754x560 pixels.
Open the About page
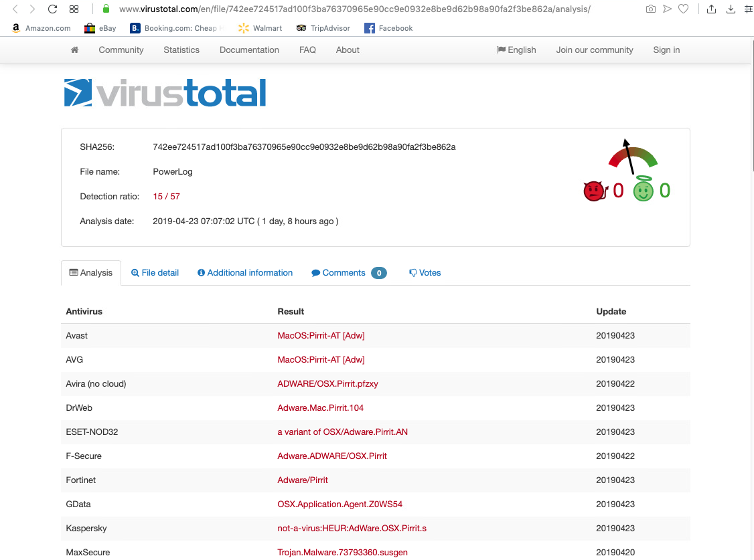coord(348,50)
